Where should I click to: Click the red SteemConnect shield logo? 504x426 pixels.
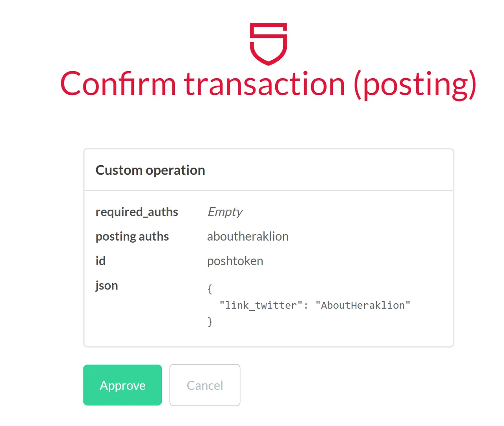pos(269,44)
